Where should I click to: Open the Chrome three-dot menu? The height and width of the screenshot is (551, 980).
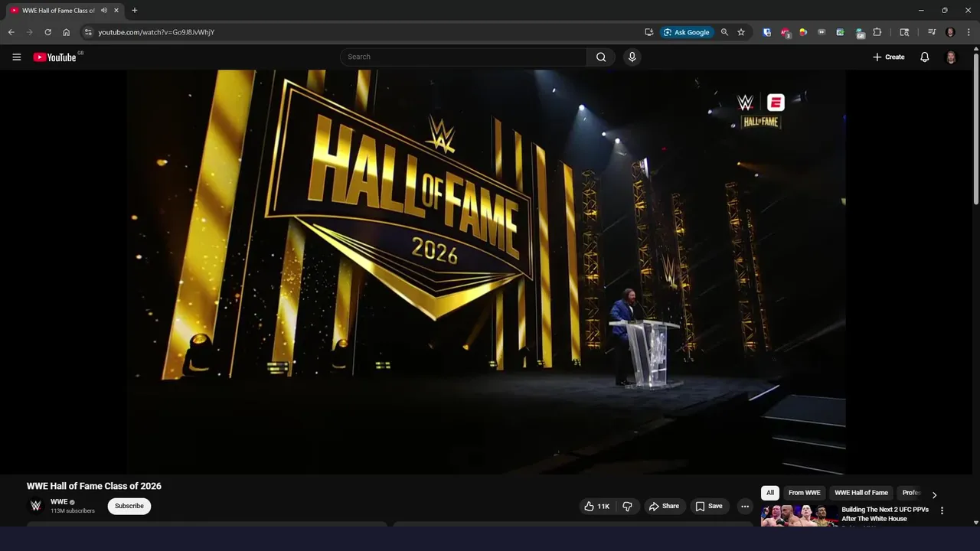coord(969,32)
